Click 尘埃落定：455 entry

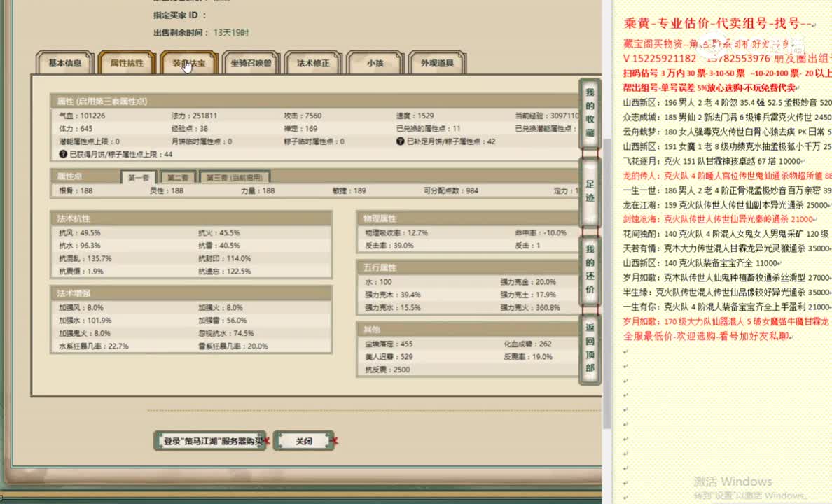coord(389,344)
